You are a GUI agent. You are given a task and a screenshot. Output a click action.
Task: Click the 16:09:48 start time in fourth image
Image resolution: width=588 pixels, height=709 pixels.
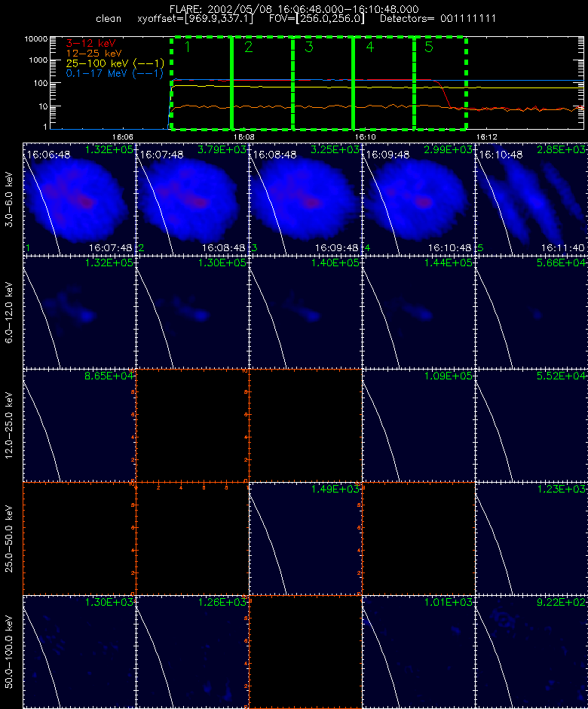click(387, 155)
